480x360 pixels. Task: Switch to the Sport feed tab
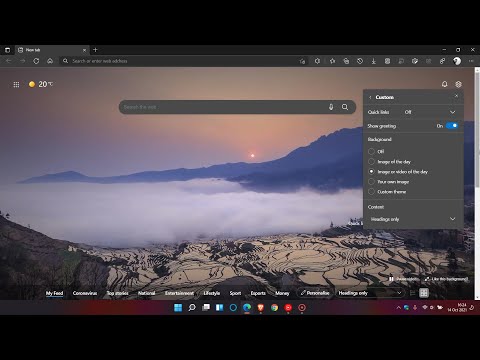tap(235, 293)
